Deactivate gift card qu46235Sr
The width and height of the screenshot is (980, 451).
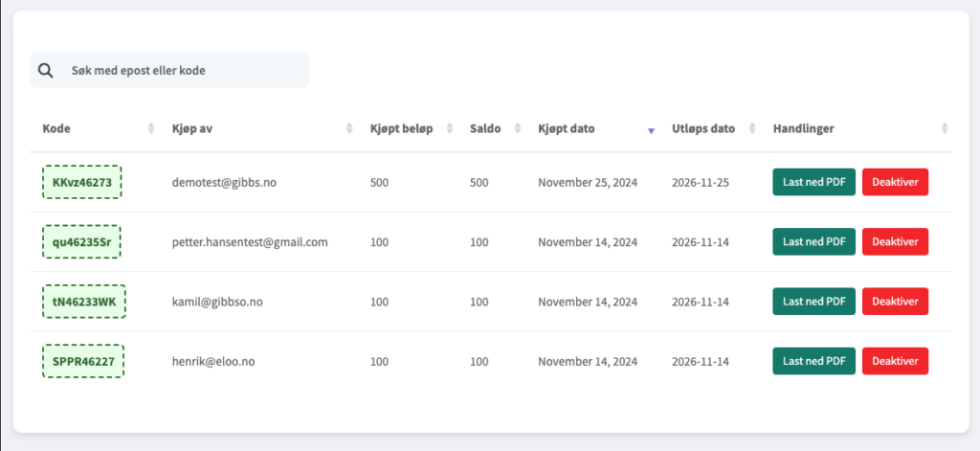[895, 242]
